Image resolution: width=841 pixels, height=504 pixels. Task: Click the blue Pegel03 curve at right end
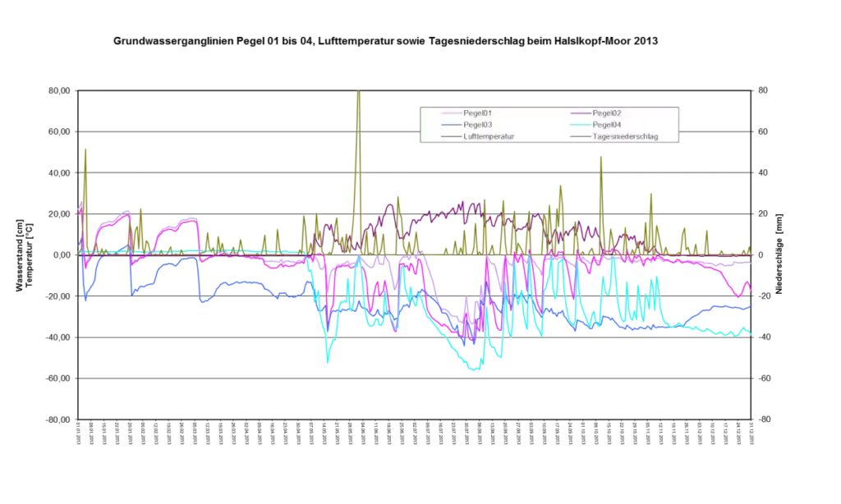pyautogui.click(x=746, y=307)
